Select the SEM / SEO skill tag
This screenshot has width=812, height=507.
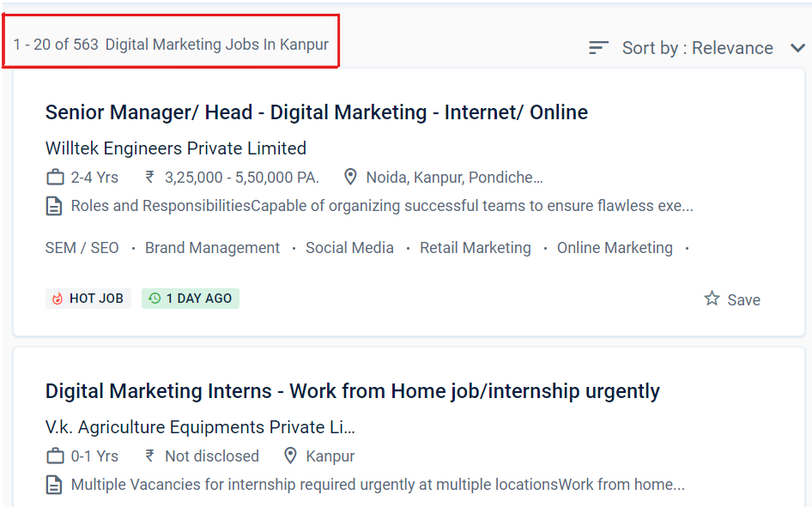82,247
